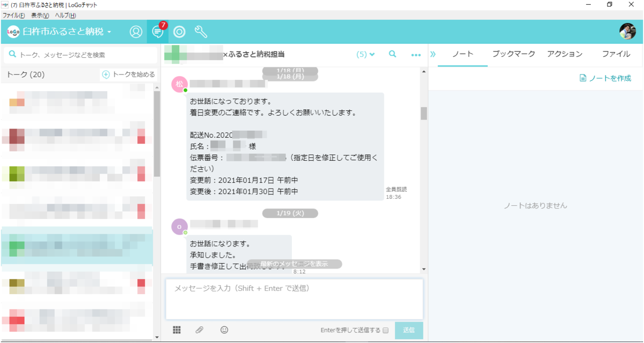
Task: Open the 表示(V) menu
Action: click(40, 16)
